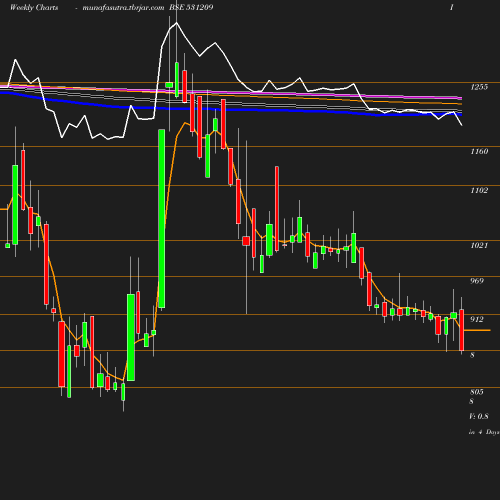This screenshot has width=500, height=500.
Task: Click the 1160 price axis label
Action: pyautogui.click(x=479, y=151)
